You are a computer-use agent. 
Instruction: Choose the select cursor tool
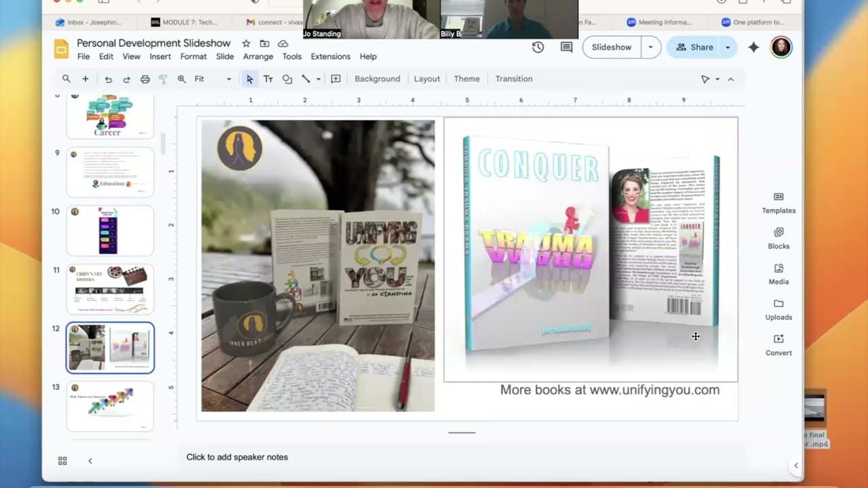coord(250,79)
